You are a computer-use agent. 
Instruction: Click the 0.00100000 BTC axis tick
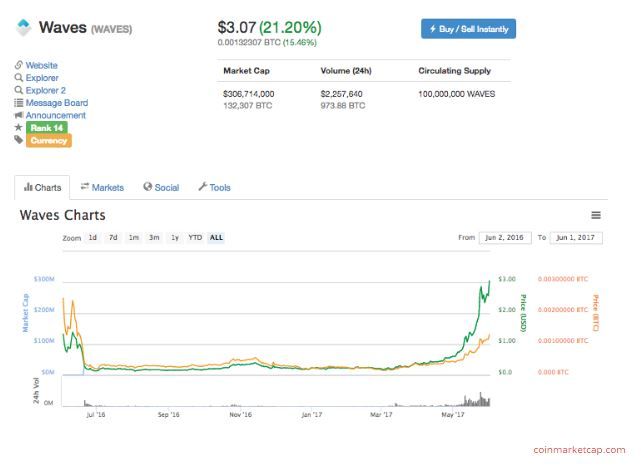coord(563,341)
